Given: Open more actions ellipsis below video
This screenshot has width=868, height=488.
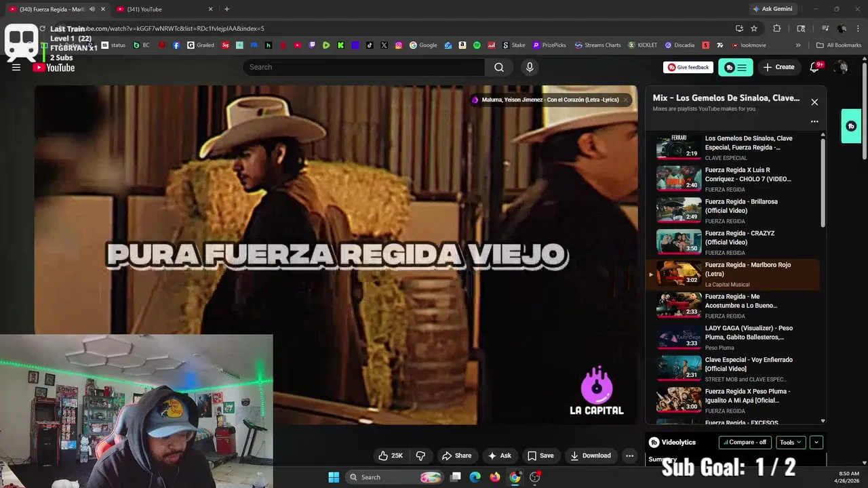Looking at the screenshot, I should point(629,455).
